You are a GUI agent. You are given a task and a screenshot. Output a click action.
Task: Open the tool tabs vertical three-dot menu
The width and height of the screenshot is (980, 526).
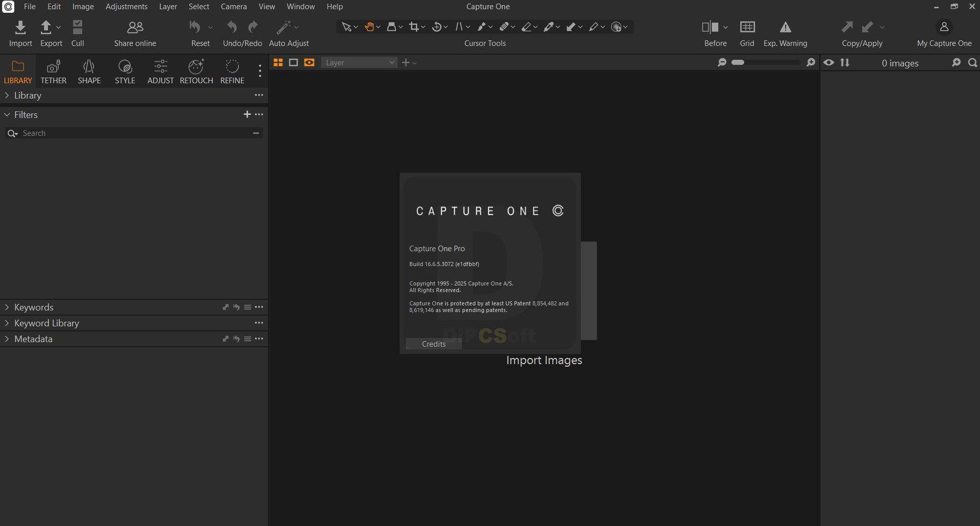point(260,71)
